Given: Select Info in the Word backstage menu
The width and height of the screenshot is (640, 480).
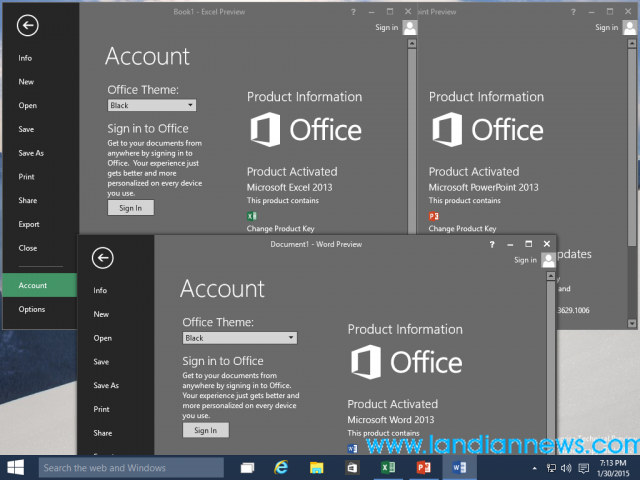Looking at the screenshot, I should click(x=100, y=290).
